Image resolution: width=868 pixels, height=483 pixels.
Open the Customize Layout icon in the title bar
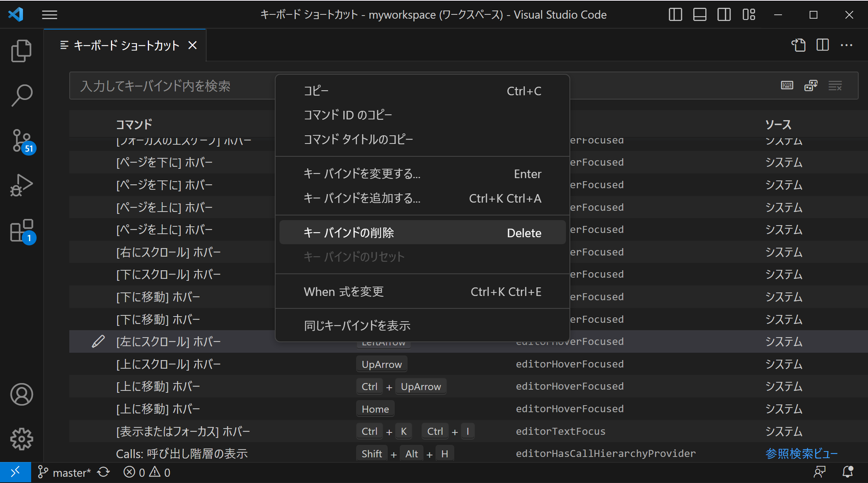coord(749,15)
